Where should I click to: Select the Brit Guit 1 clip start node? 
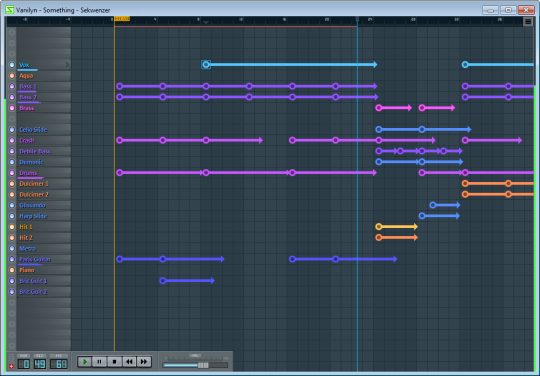coord(163,281)
